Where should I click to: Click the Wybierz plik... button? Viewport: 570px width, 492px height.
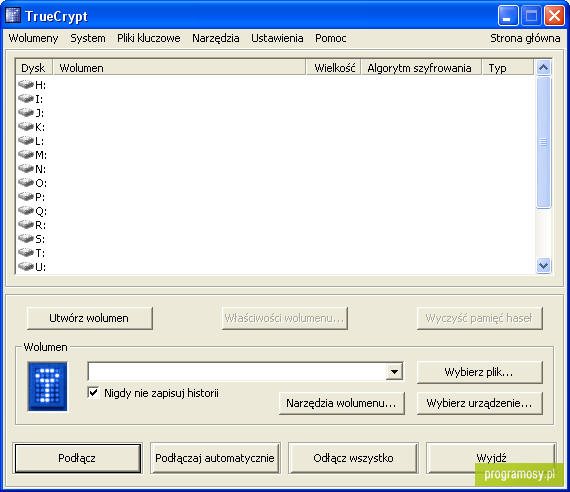coord(480,372)
